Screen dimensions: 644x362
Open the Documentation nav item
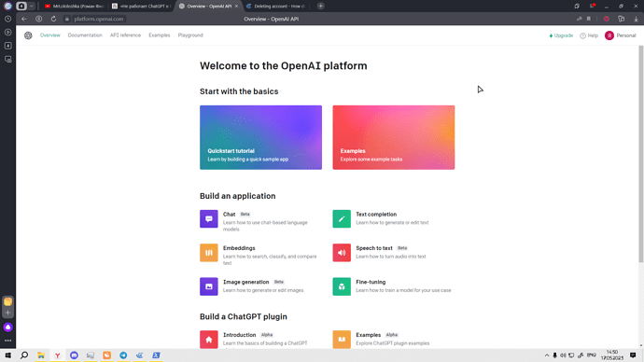tap(85, 35)
